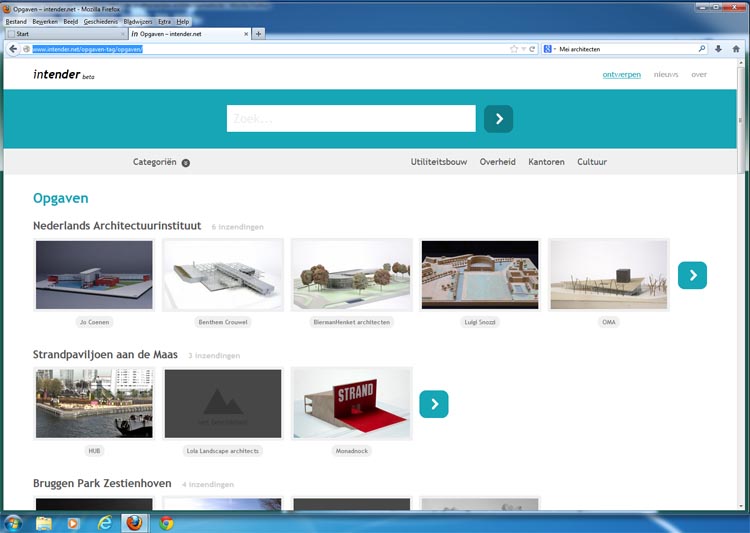Viewport: 750px width, 533px height.
Task: Click the HUB label
Action: (94, 451)
